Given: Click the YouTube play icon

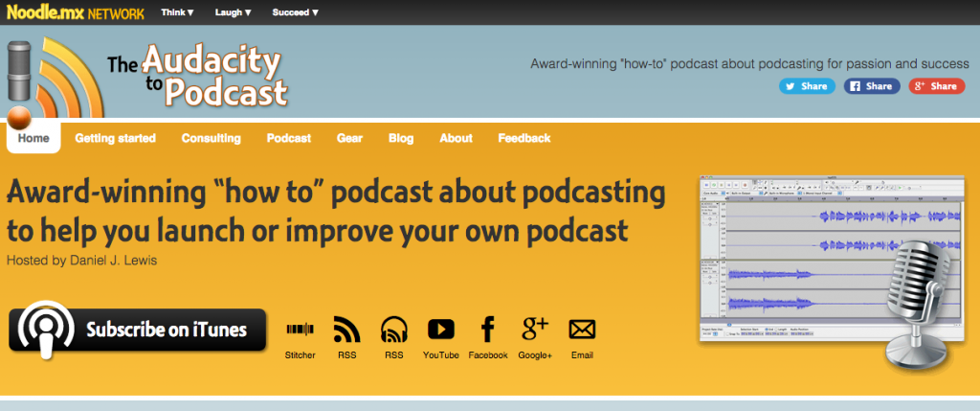Looking at the screenshot, I should (440, 329).
